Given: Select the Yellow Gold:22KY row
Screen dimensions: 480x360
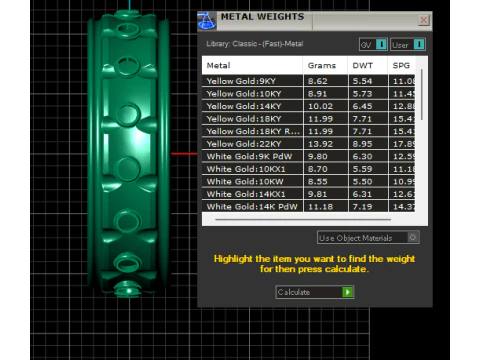Looking at the screenshot, I should pos(309,144).
